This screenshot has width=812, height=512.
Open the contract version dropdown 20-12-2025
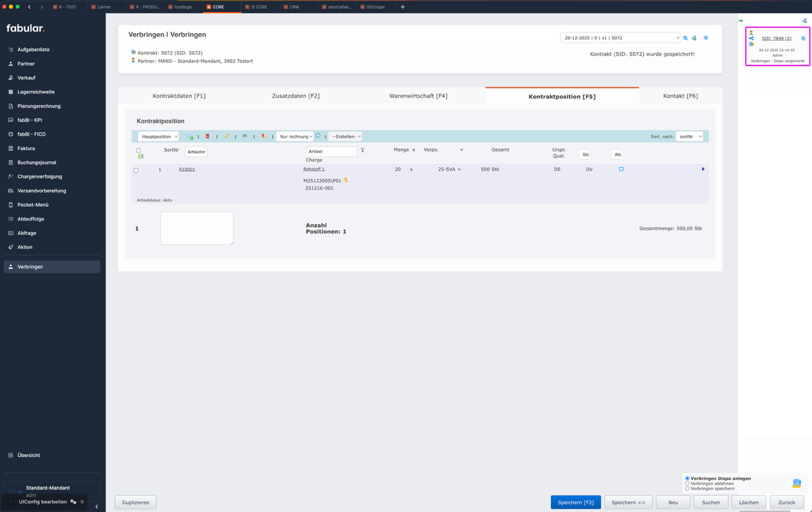pos(620,38)
